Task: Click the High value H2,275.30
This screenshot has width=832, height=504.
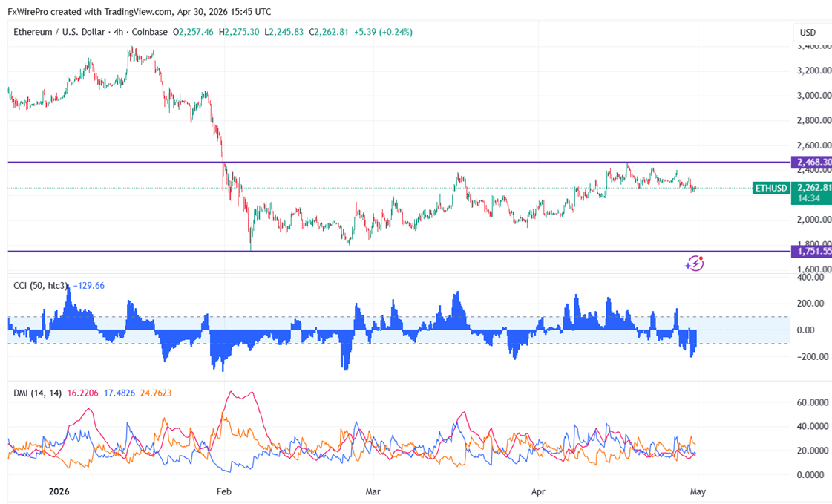Action: coord(239,33)
